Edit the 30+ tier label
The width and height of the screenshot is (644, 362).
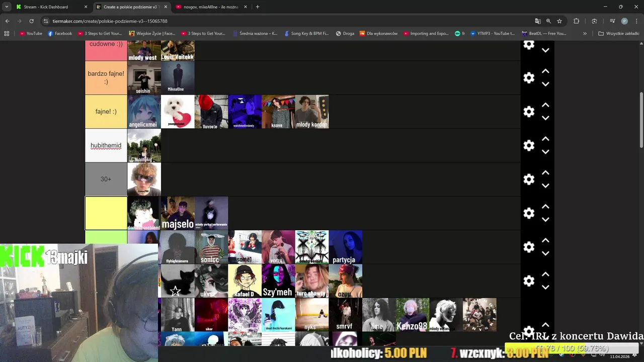106,179
